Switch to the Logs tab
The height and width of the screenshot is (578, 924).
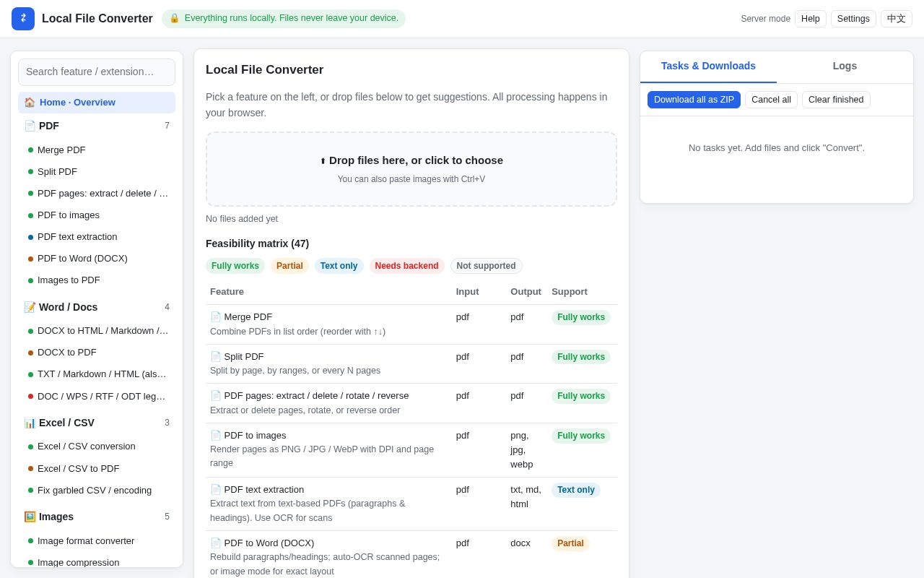(x=845, y=66)
